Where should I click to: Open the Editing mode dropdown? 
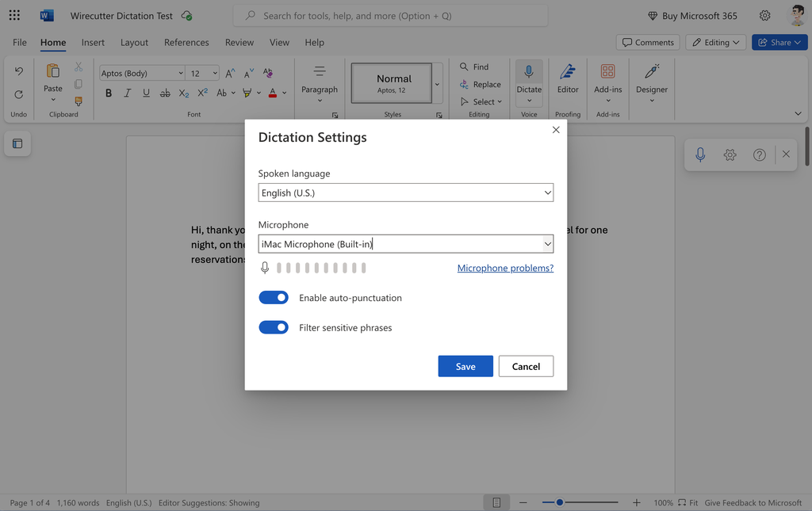(x=715, y=43)
